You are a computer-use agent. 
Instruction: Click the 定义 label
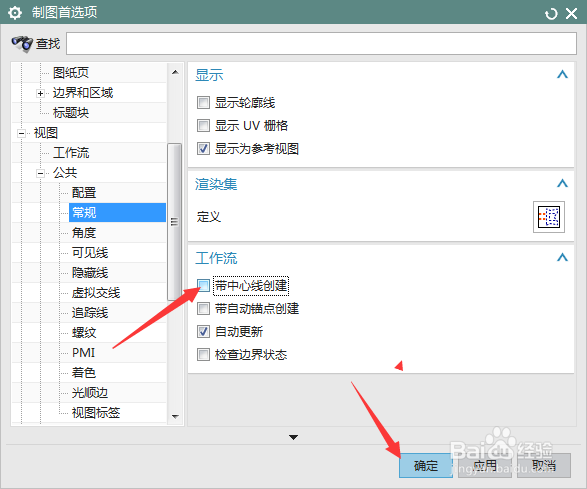pyautogui.click(x=209, y=217)
